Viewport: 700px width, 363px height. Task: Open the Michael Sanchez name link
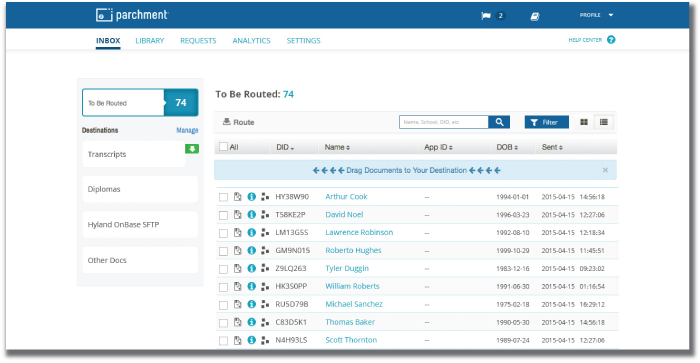(x=354, y=304)
